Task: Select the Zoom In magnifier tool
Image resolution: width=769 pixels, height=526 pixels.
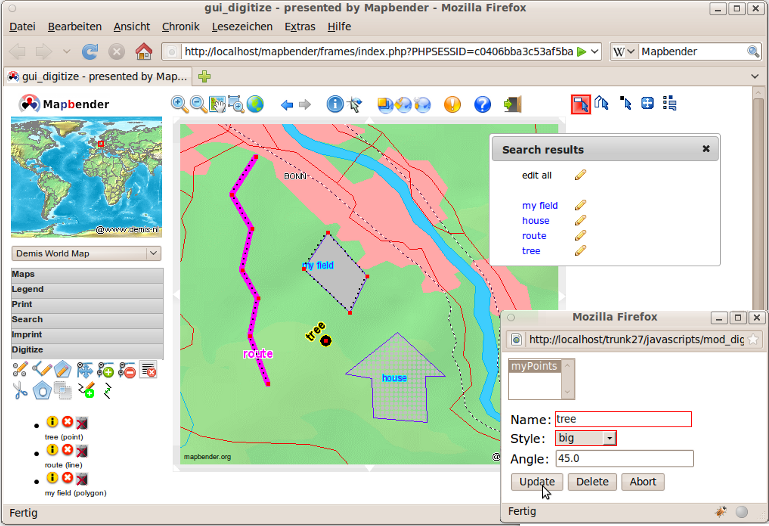Action: 179,104
